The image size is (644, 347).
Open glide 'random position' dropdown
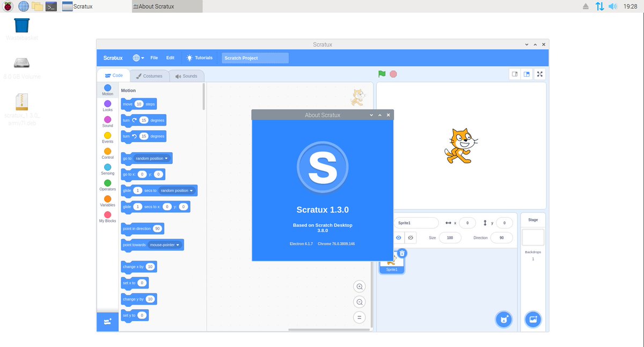[177, 190]
